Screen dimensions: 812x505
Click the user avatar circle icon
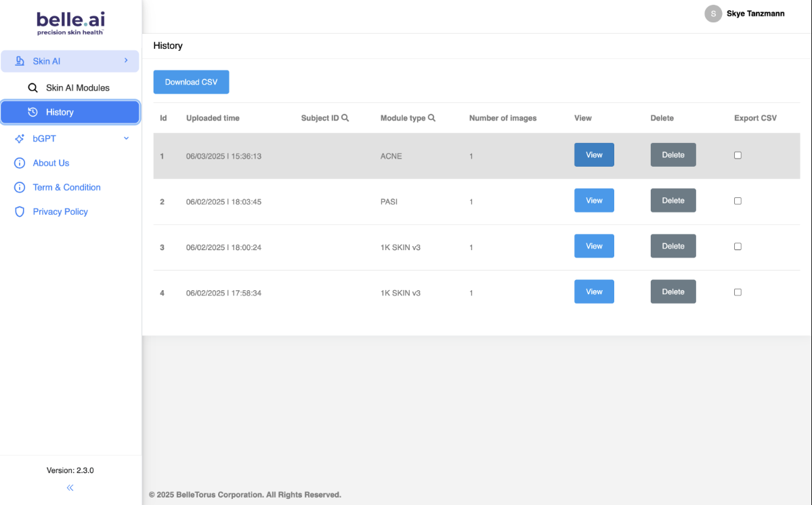pyautogui.click(x=713, y=14)
